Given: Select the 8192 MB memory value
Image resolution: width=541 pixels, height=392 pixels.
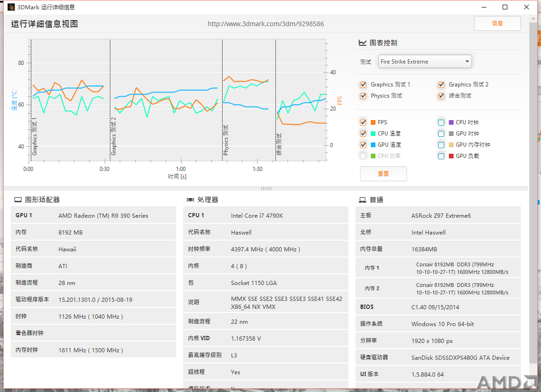Looking at the screenshot, I should tap(71, 232).
